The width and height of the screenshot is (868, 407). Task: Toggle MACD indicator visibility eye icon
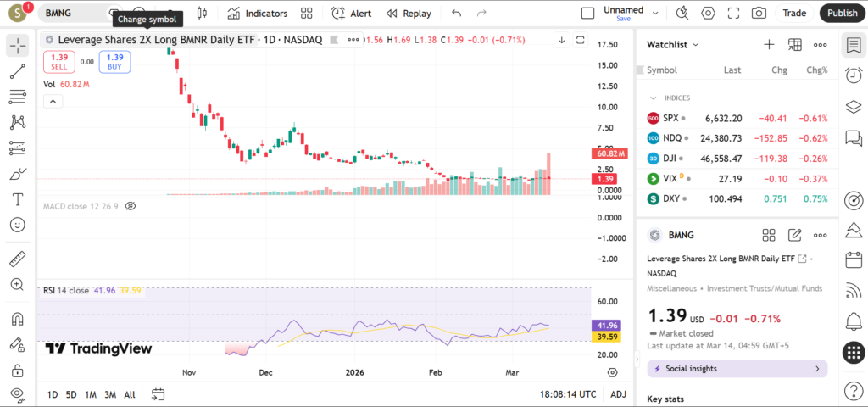131,206
